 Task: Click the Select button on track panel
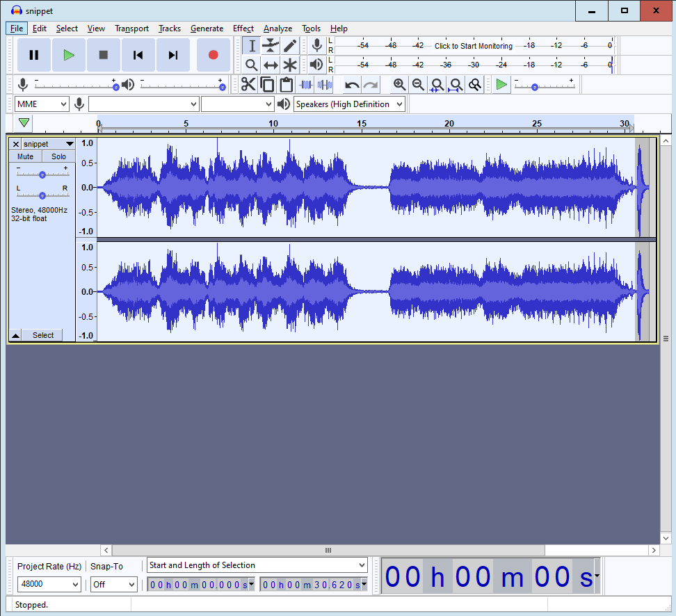pos(42,335)
